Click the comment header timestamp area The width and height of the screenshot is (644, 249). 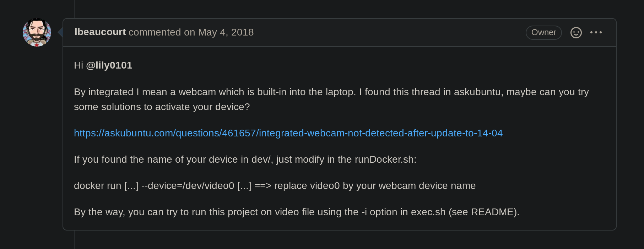226,32
